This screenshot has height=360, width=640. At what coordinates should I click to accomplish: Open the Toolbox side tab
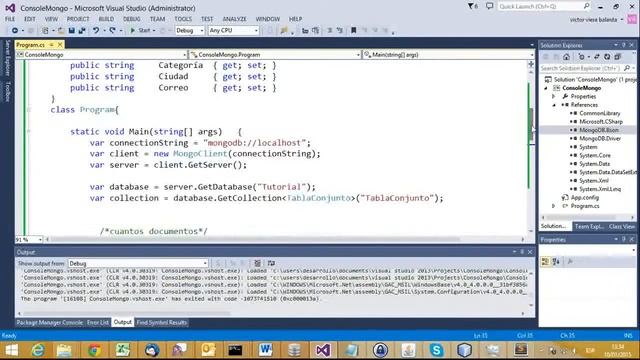coord(7,91)
